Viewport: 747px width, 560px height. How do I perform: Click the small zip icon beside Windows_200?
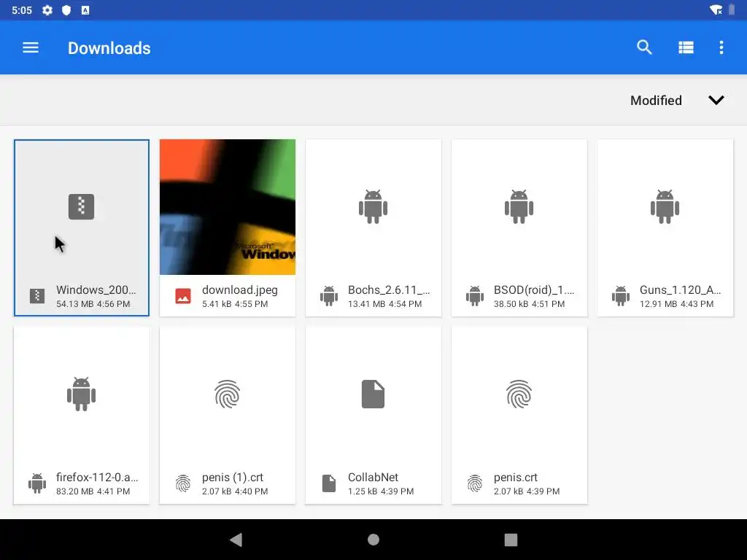click(37, 296)
